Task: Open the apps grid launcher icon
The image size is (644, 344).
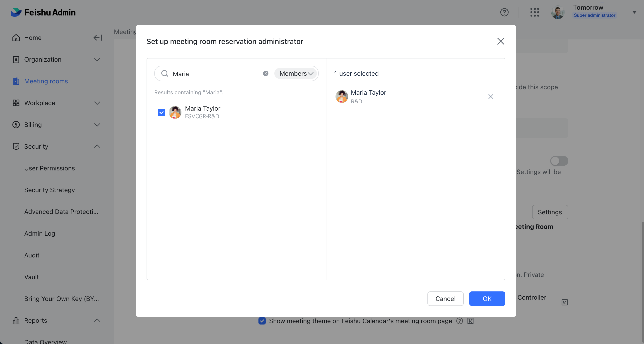Action: [535, 12]
